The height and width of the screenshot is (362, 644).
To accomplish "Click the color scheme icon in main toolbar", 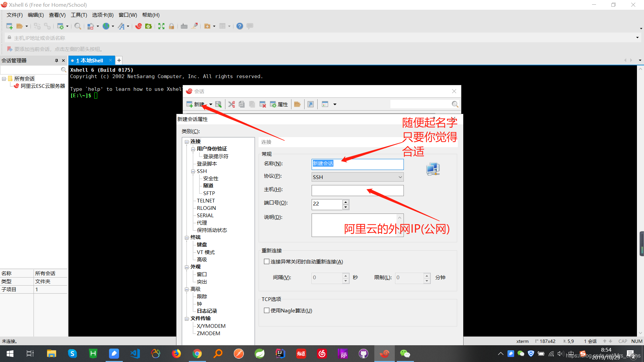I will coord(91,26).
